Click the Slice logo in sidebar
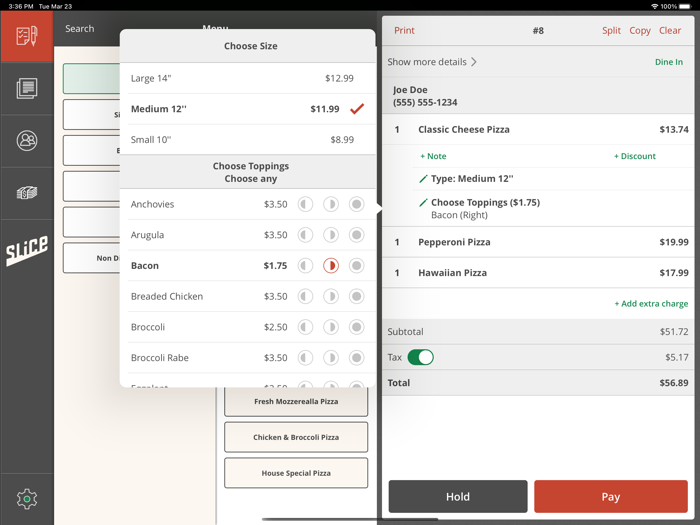Screen dimensions: 700x525 click(27, 250)
